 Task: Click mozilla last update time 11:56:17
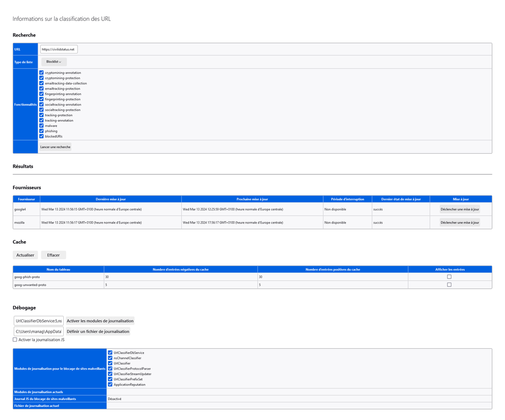point(92,222)
